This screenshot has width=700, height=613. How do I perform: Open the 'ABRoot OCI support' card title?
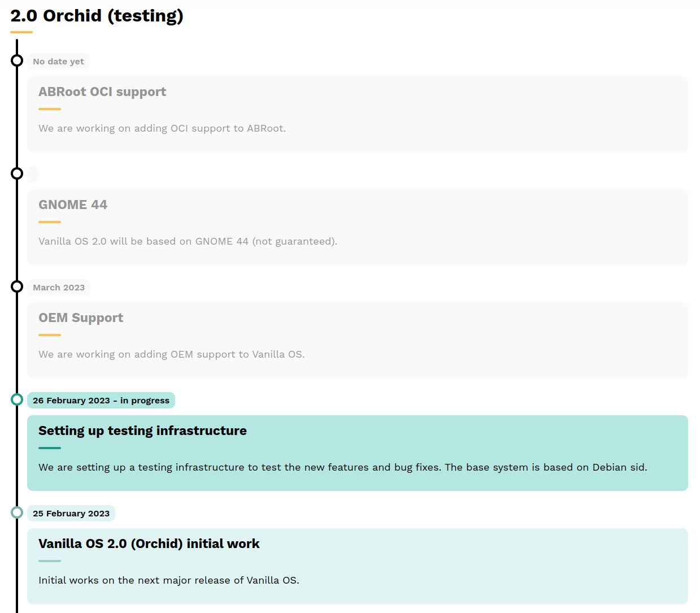(x=102, y=92)
